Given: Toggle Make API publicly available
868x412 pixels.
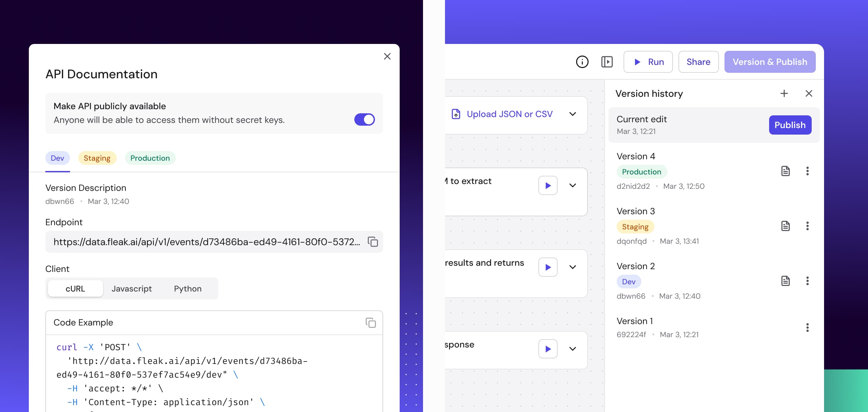Looking at the screenshot, I should point(364,119).
